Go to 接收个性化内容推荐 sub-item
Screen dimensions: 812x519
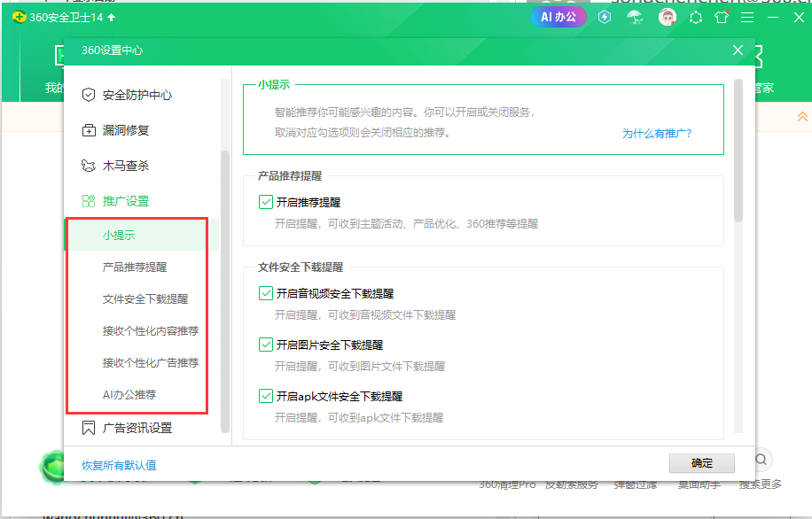pyautogui.click(x=151, y=331)
